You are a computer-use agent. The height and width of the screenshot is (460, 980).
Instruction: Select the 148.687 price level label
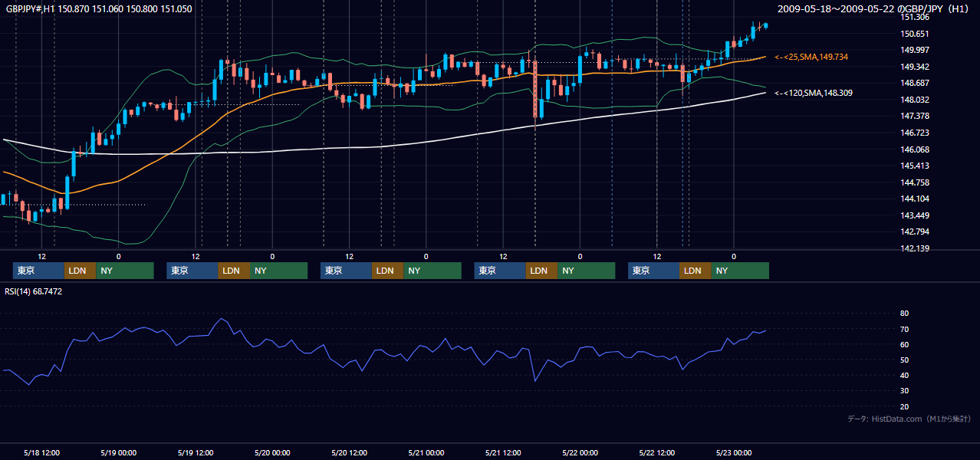[x=914, y=83]
